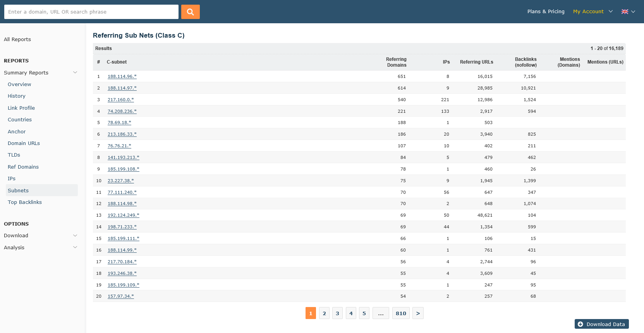
Task: Go to the Ref Domains report
Action: [23, 167]
